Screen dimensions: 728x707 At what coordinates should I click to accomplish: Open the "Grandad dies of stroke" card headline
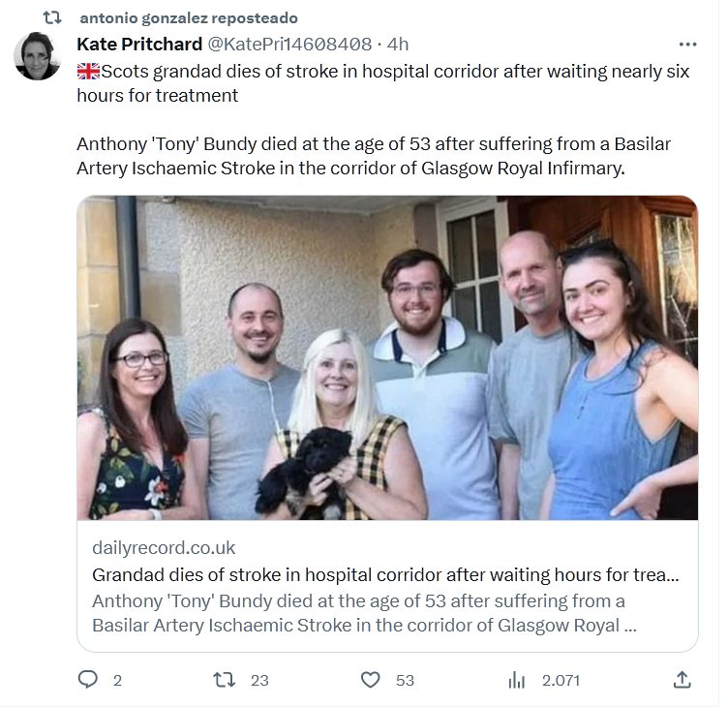pos(384,574)
